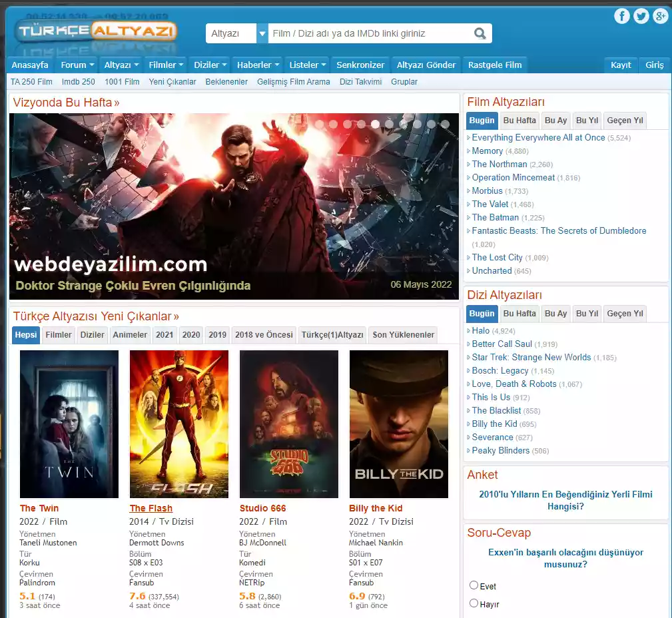Open Better Call Saul link

tap(502, 344)
